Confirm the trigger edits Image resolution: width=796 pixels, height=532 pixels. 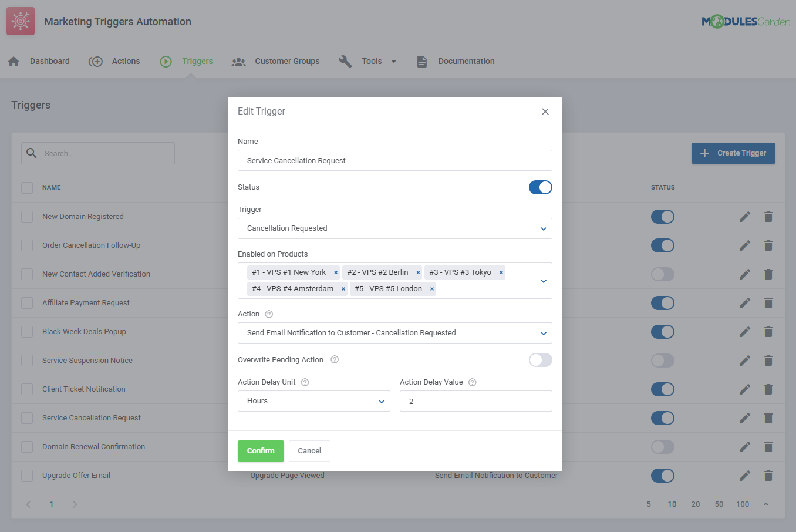click(261, 450)
